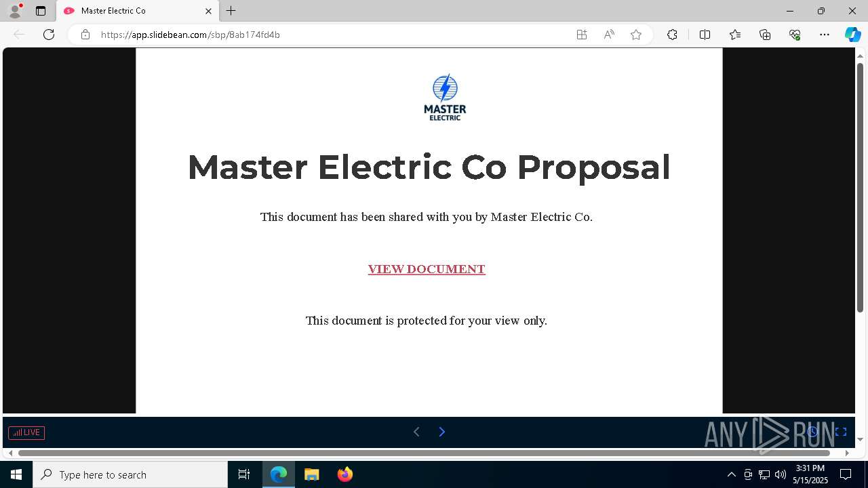868x488 pixels.
Task: Open the browser profile icon
Action: [14, 11]
